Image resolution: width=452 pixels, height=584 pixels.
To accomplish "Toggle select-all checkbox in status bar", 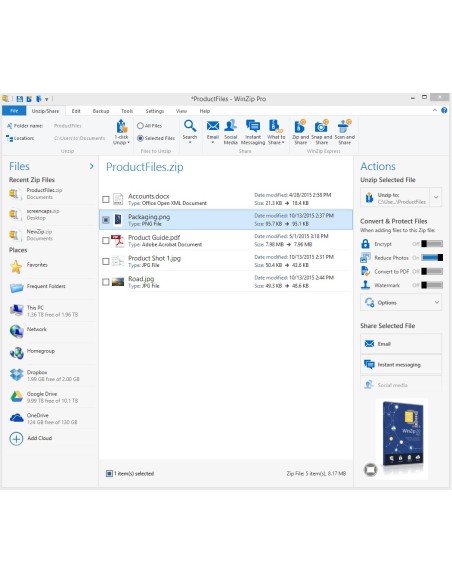I will [109, 473].
